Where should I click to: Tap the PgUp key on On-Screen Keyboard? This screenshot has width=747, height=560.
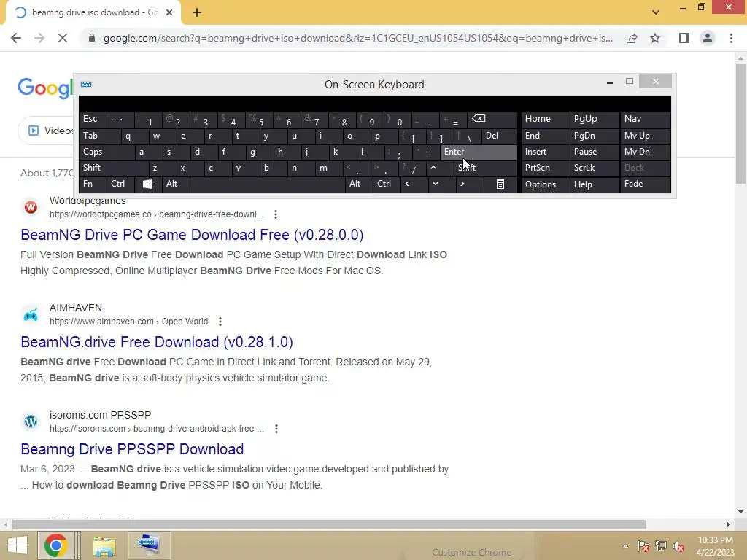pyautogui.click(x=594, y=119)
